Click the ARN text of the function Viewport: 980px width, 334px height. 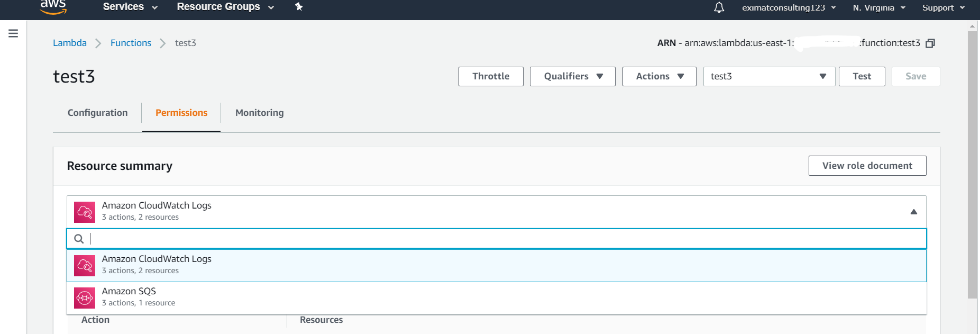789,43
